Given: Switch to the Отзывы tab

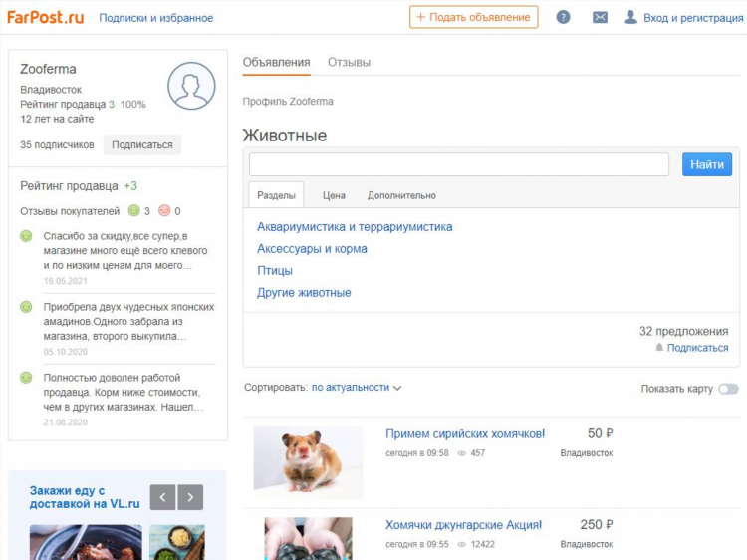Looking at the screenshot, I should pyautogui.click(x=349, y=63).
